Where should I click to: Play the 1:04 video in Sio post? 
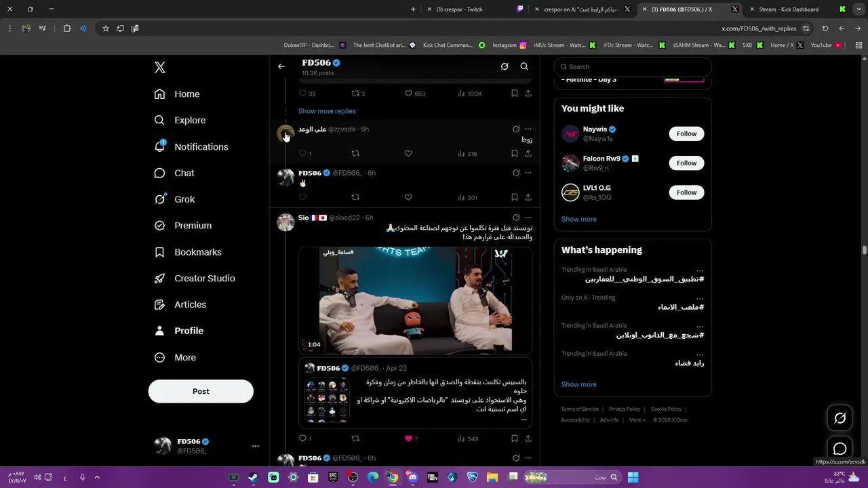pyautogui.click(x=415, y=300)
